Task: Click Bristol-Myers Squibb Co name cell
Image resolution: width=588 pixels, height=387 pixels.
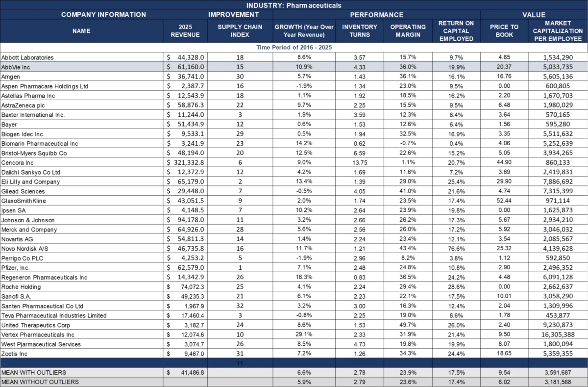Action: 81,153
